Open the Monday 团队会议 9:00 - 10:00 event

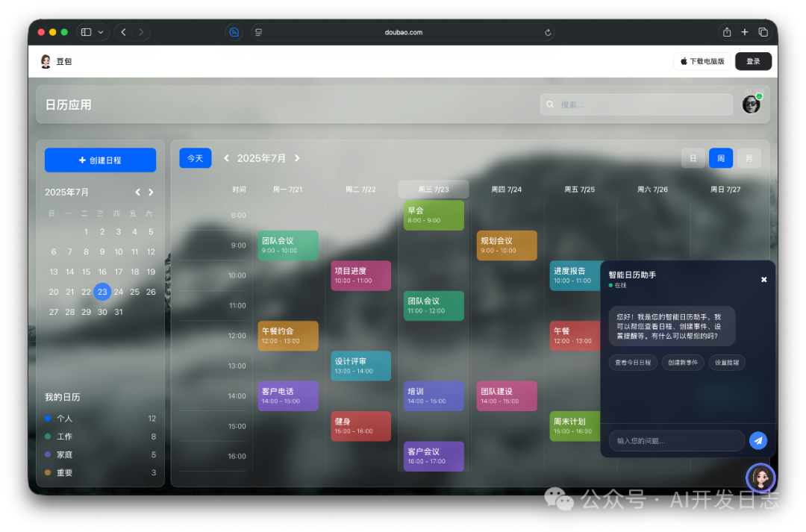pyautogui.click(x=288, y=245)
